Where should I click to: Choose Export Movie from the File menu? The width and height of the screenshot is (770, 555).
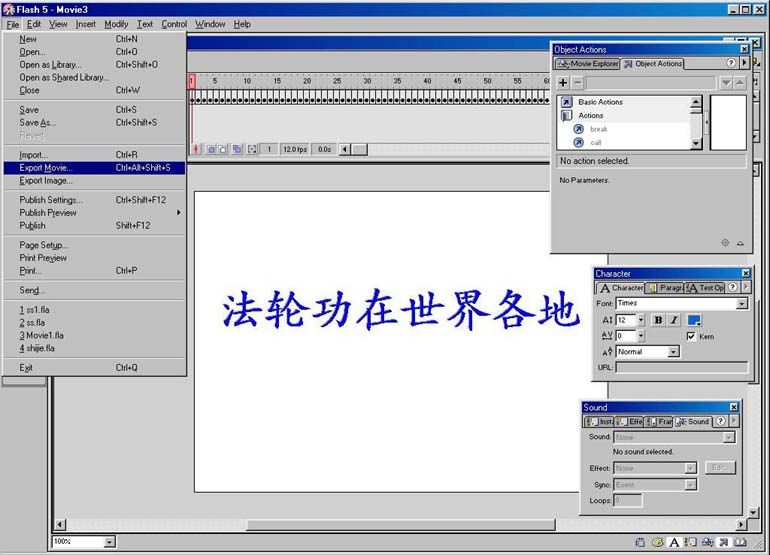pyautogui.click(x=46, y=168)
